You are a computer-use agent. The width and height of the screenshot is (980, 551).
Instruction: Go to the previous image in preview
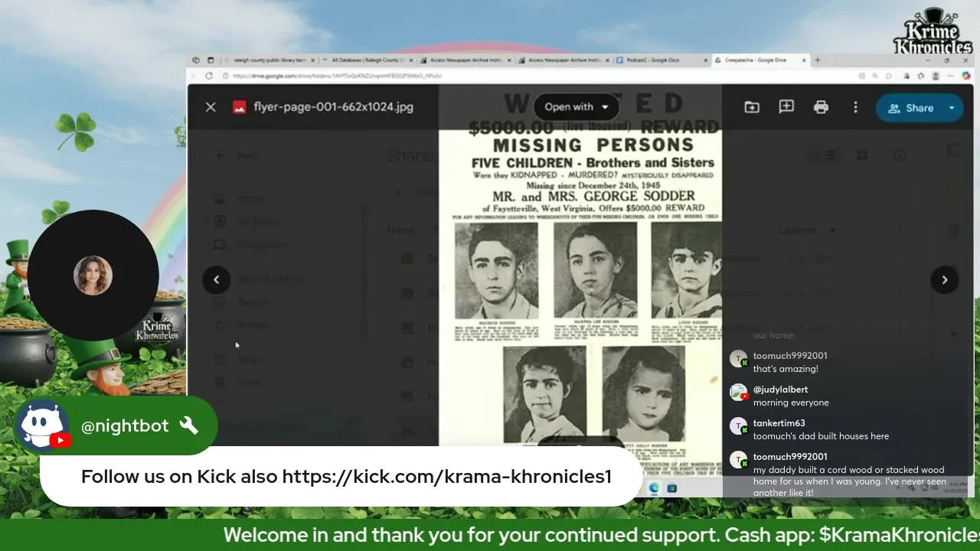pos(216,279)
